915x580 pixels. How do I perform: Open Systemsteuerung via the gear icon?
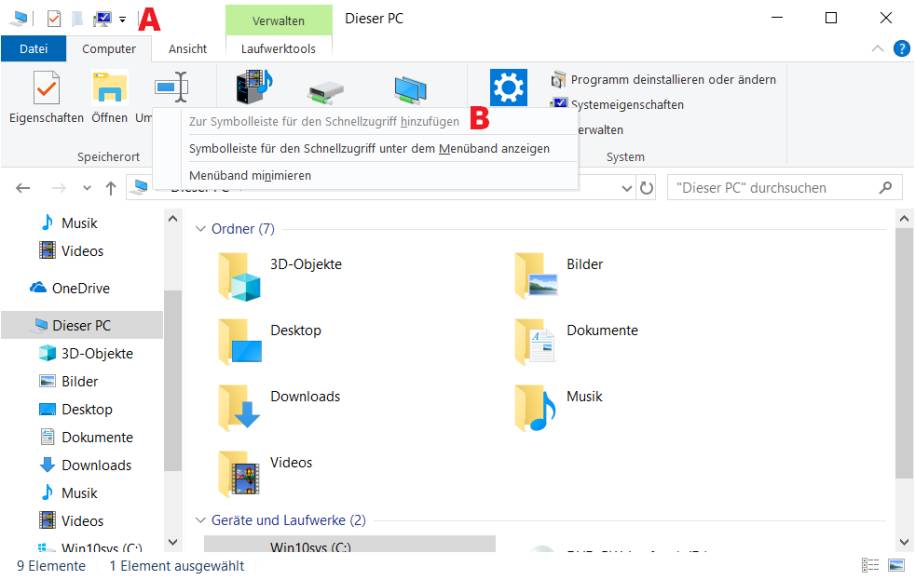[x=508, y=88]
